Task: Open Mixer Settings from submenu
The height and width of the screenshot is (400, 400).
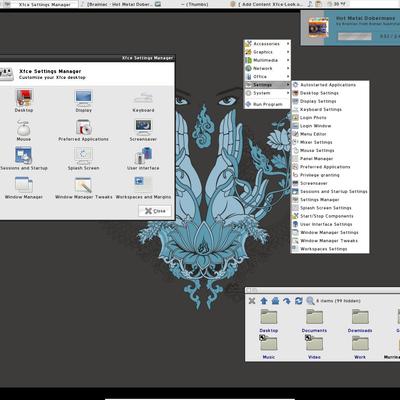Action: [330, 142]
